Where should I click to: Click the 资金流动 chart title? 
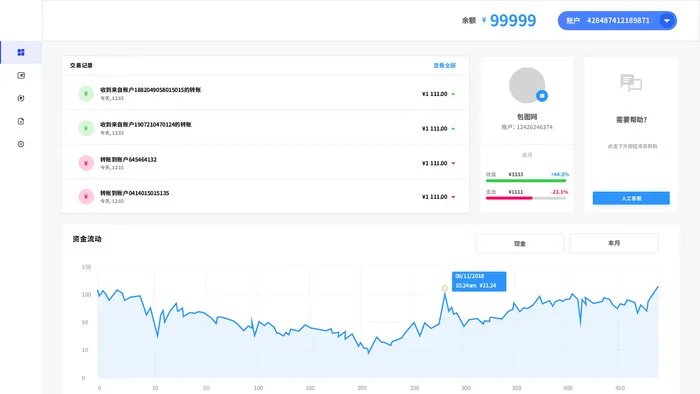pyautogui.click(x=87, y=239)
